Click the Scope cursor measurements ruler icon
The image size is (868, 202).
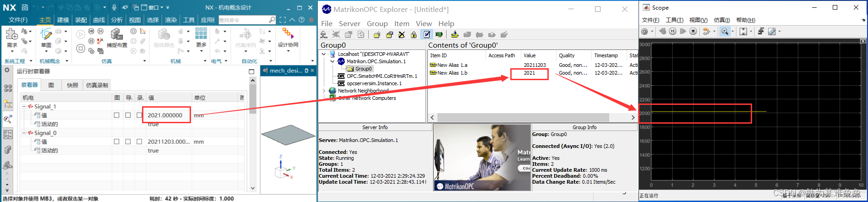pyautogui.click(x=772, y=31)
